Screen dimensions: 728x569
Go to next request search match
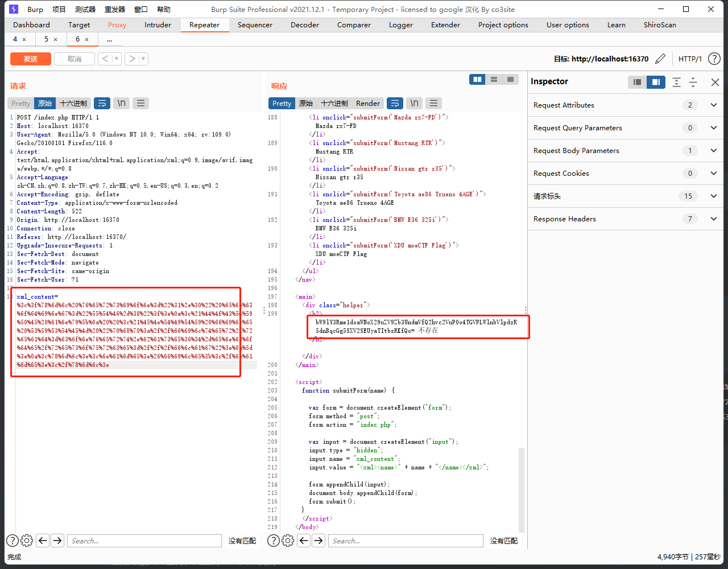pyautogui.click(x=57, y=541)
